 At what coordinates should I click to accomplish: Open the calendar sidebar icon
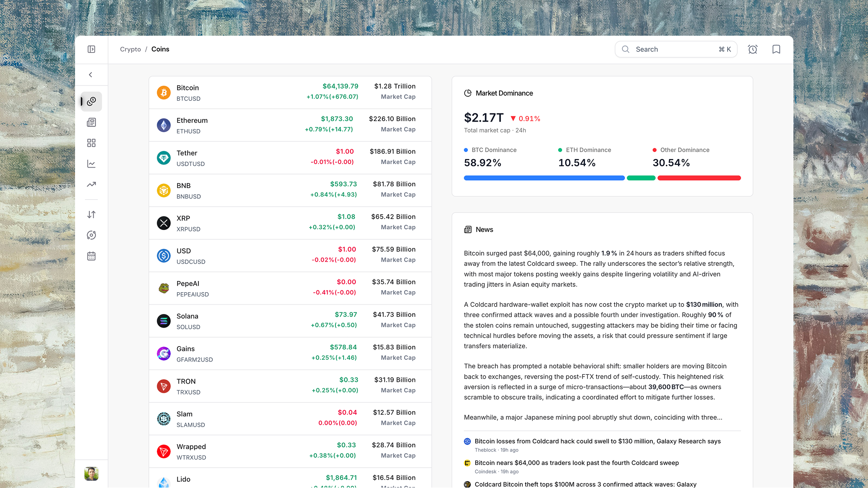pos(91,256)
